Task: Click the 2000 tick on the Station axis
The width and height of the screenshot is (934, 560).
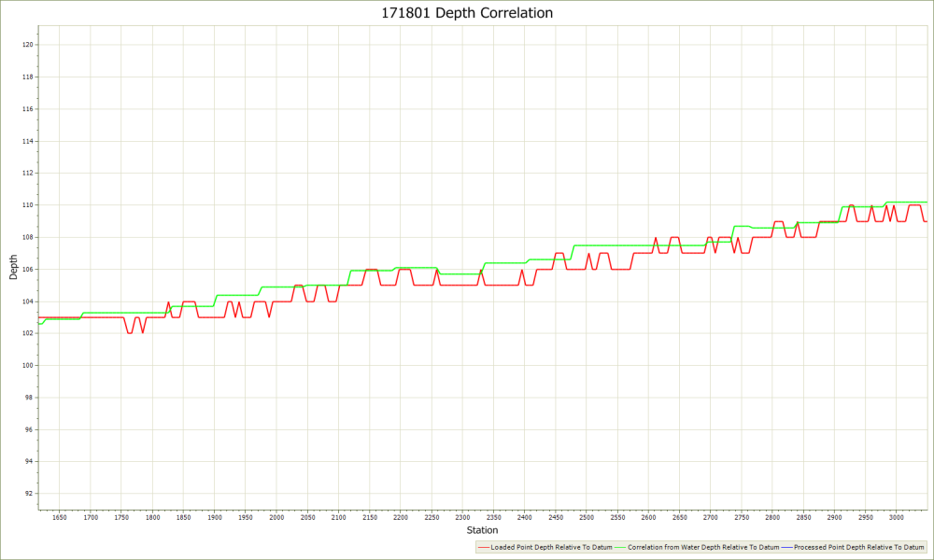Action: [x=276, y=517]
